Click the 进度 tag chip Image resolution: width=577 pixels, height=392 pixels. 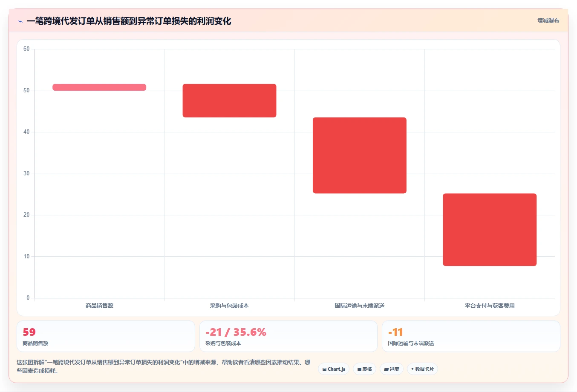click(392, 369)
